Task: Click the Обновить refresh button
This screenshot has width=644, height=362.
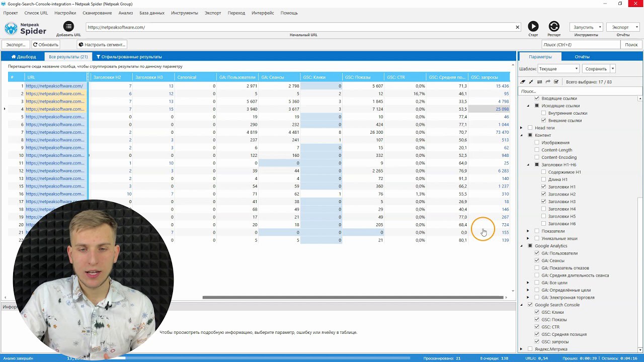Action: [45, 45]
